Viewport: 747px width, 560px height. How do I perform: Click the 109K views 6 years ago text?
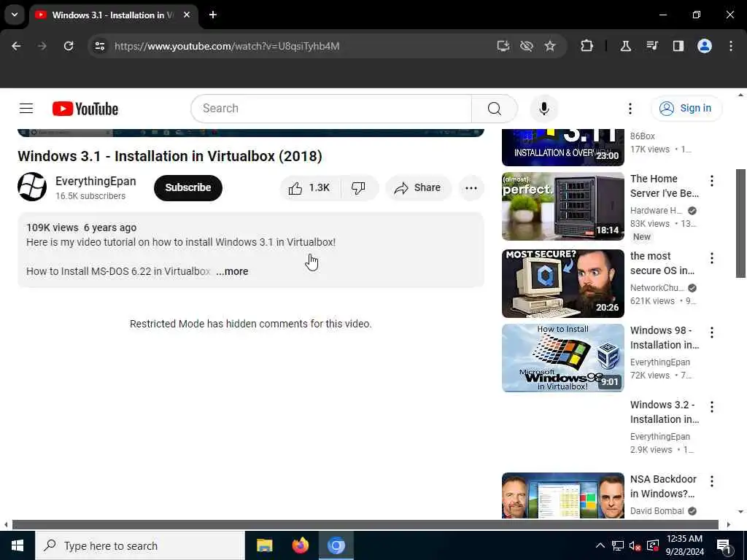click(82, 227)
